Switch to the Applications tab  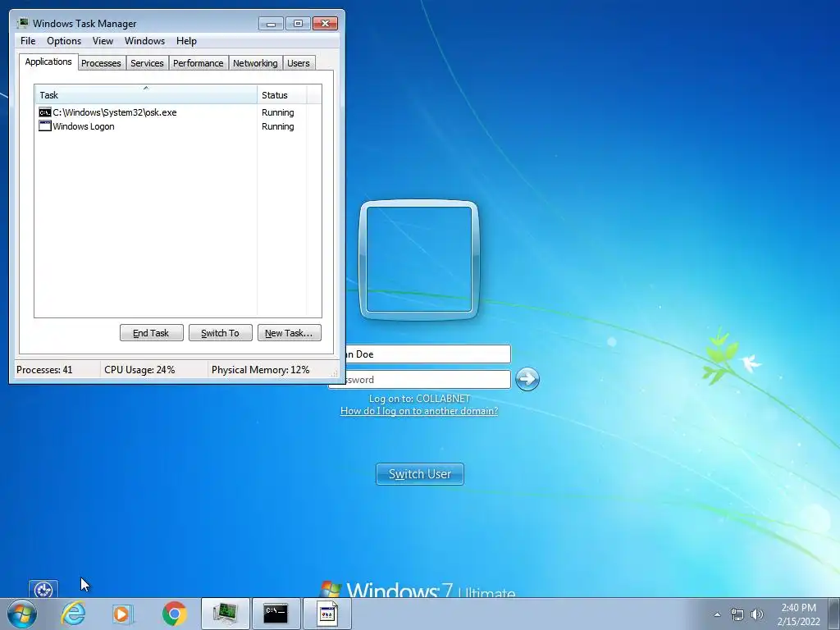(x=48, y=62)
